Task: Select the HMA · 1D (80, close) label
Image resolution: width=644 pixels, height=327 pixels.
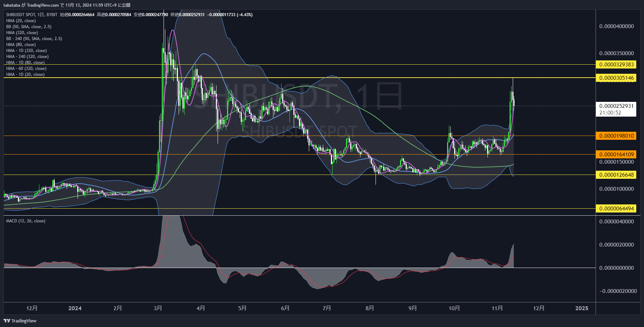Action: coord(25,63)
